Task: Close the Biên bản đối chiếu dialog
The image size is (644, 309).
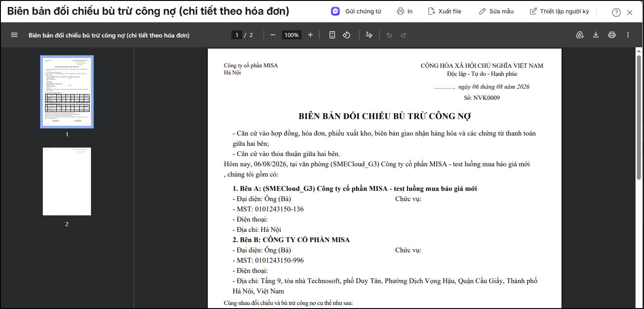Action: pyautogui.click(x=630, y=12)
